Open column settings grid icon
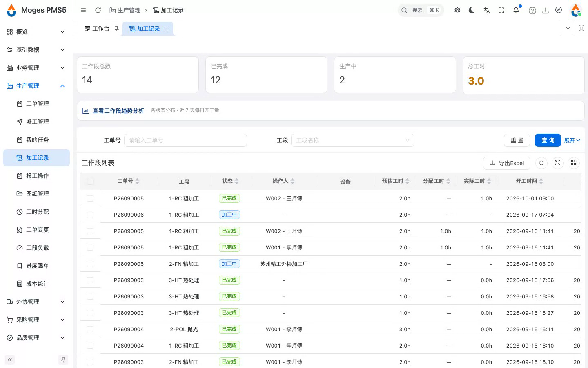The image size is (588, 368). 574,163
